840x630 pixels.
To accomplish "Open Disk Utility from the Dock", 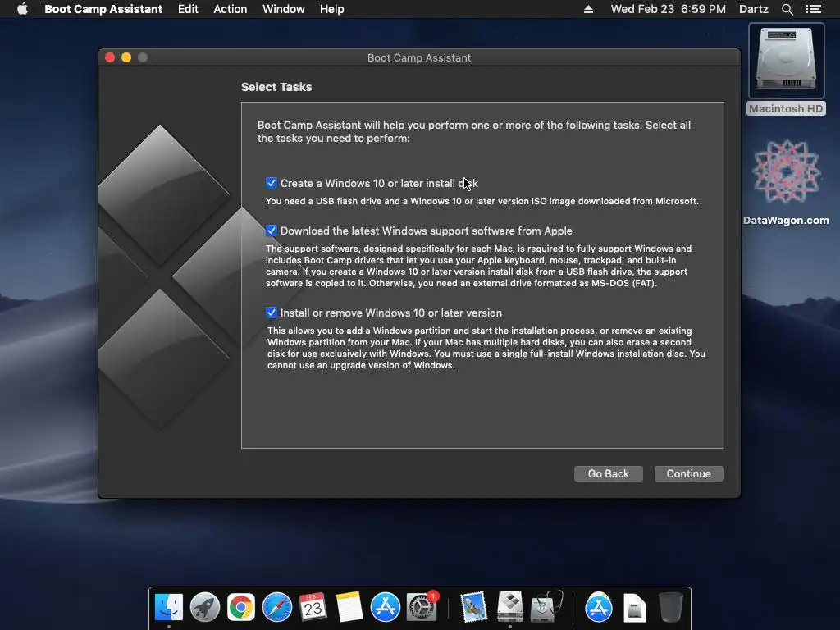I will pyautogui.click(x=546, y=607).
